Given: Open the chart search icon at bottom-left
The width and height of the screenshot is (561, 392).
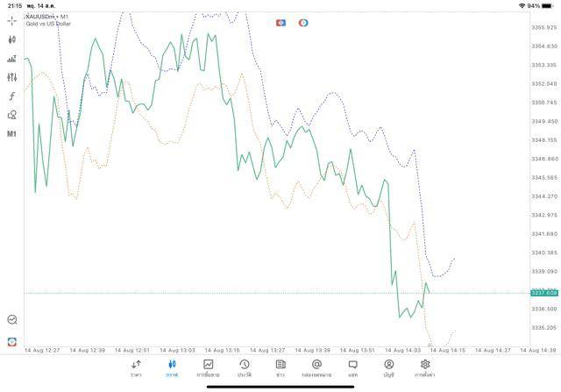Looking at the screenshot, I should click(12, 320).
